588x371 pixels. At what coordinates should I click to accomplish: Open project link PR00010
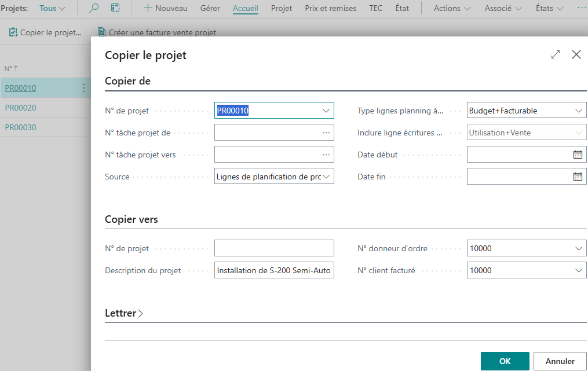(21, 88)
